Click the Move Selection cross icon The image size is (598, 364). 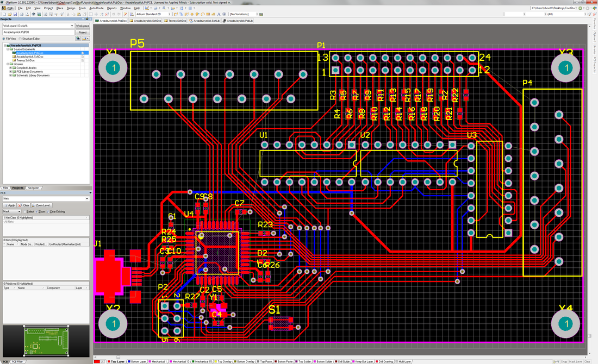pos(96,14)
